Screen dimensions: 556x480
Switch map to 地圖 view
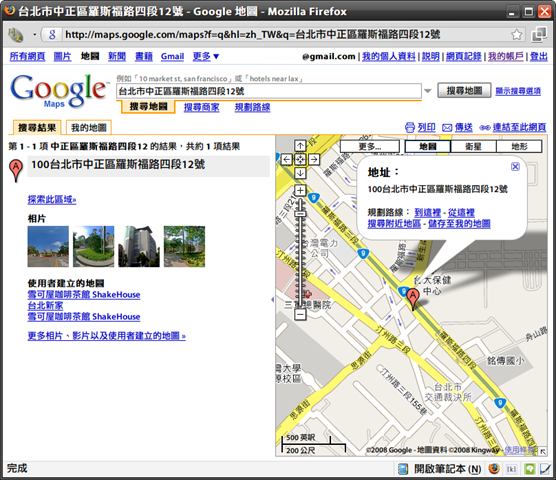428,146
